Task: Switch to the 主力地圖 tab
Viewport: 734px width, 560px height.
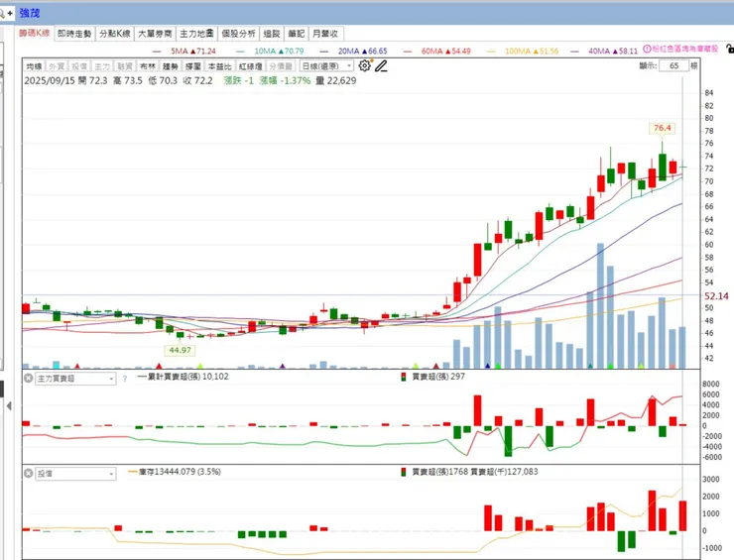Action: [x=196, y=34]
